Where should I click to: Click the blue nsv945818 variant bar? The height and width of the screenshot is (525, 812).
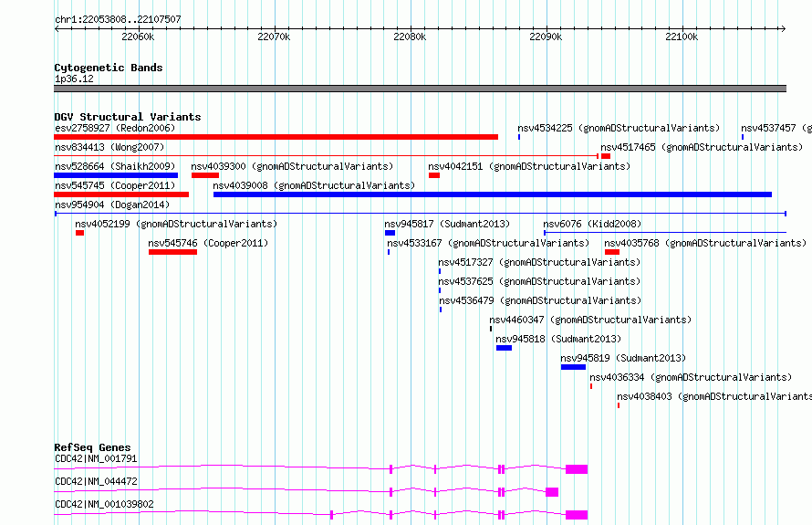504,348
